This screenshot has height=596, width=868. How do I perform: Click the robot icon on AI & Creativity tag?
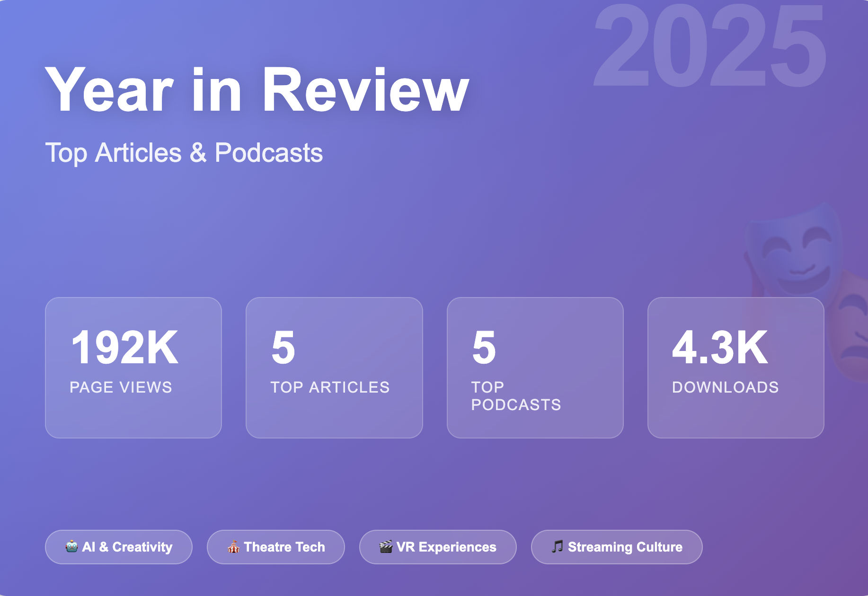[x=72, y=547]
